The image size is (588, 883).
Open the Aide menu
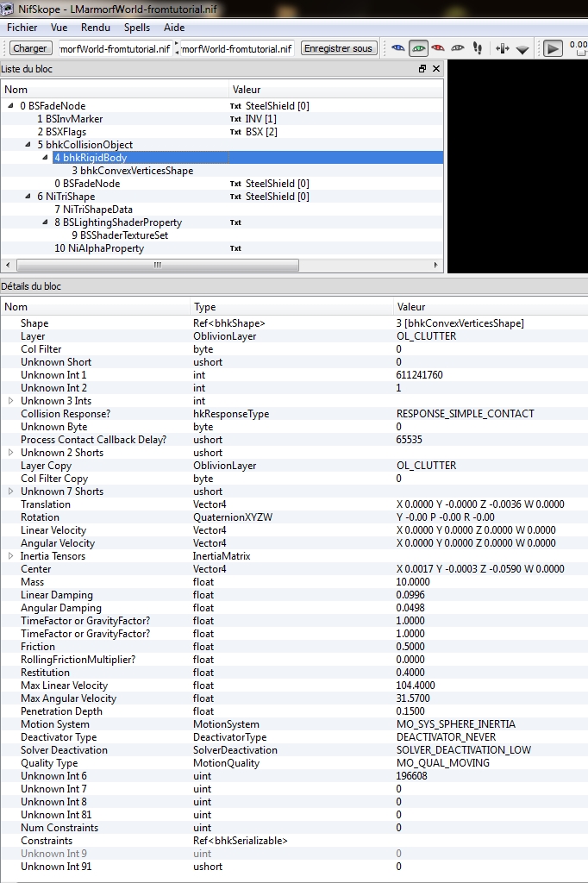click(174, 28)
